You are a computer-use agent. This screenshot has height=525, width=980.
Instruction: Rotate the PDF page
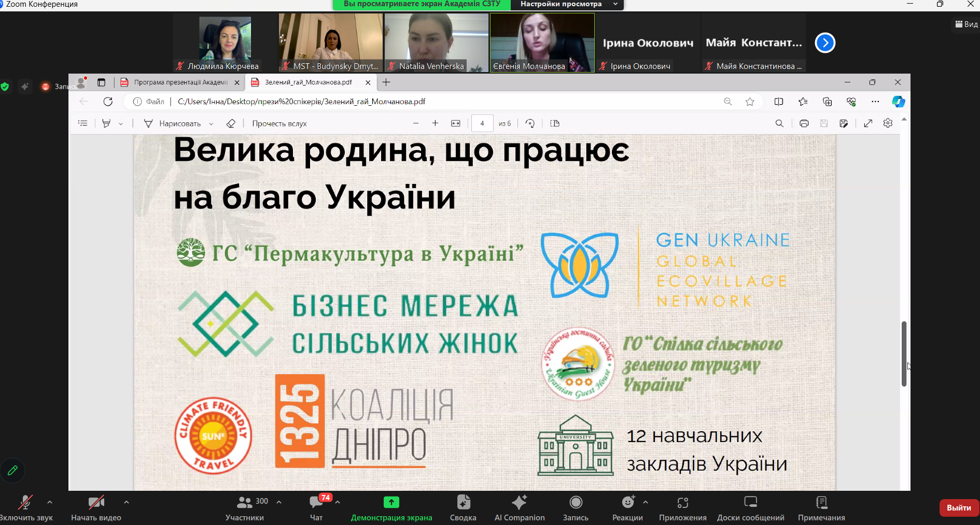click(x=530, y=123)
